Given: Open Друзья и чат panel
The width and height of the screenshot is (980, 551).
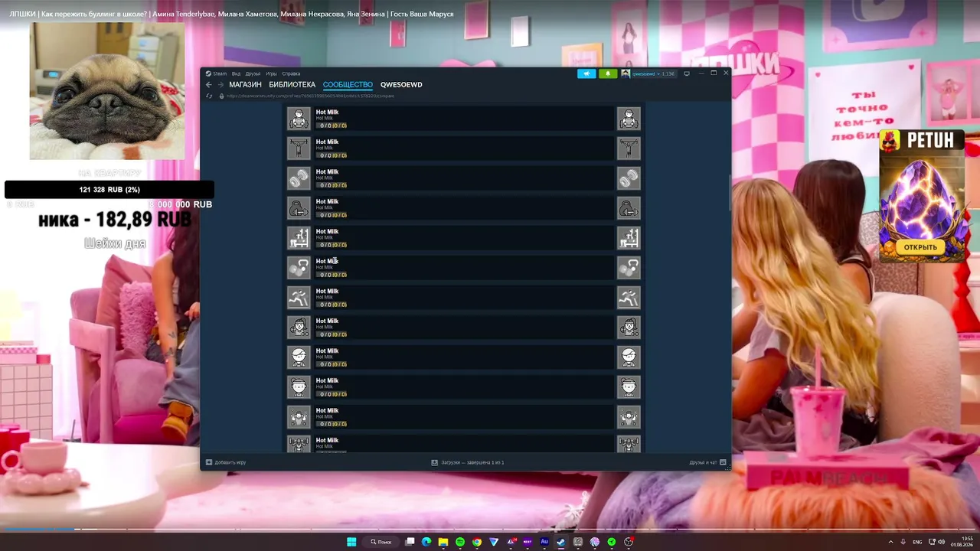Looking at the screenshot, I should point(707,462).
